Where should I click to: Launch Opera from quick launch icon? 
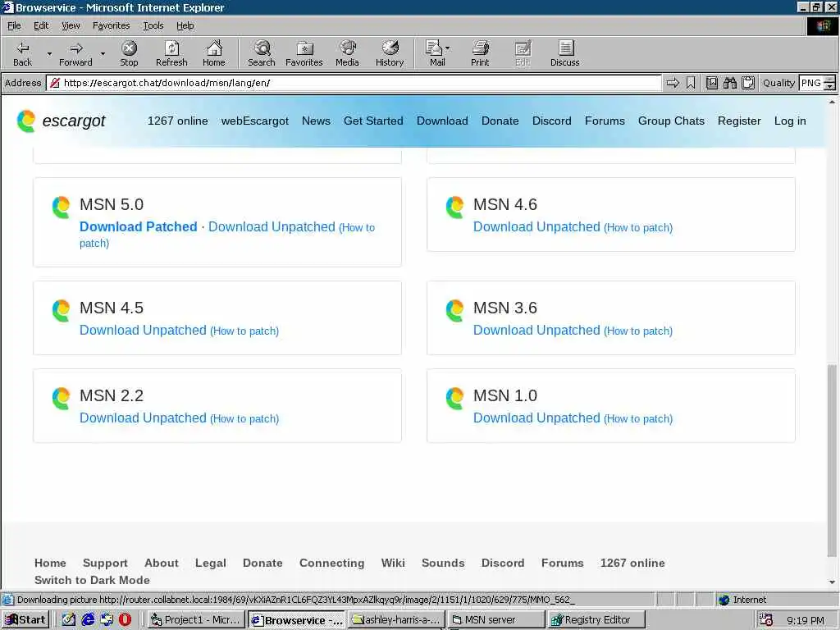point(125,620)
